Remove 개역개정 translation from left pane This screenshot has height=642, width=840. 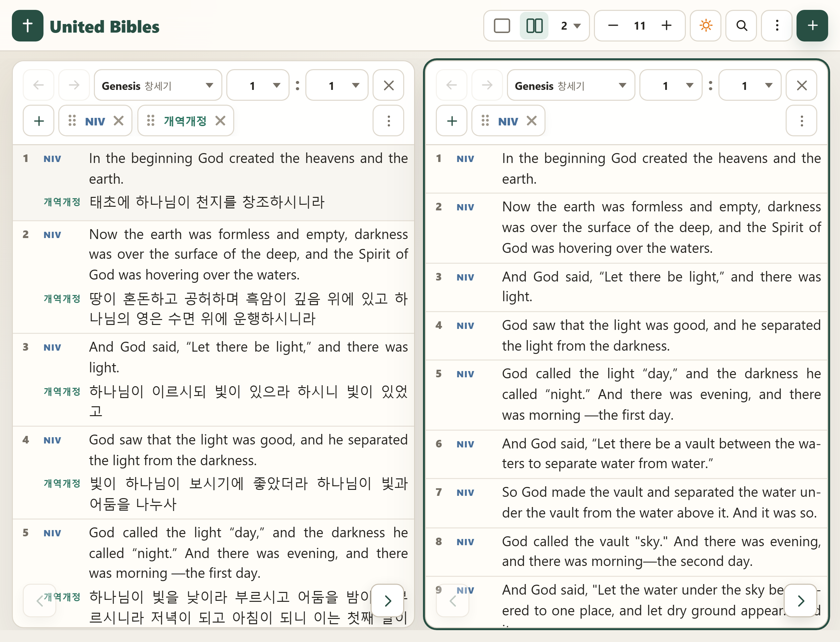tap(220, 121)
